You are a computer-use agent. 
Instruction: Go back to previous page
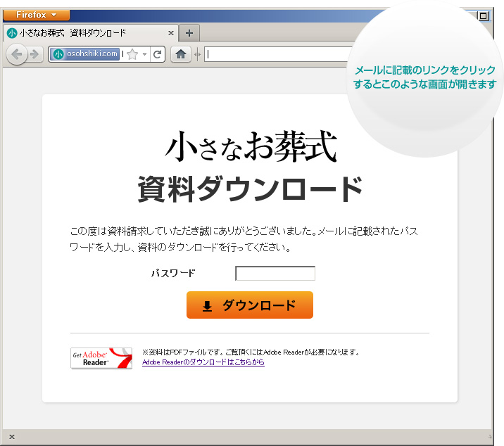point(17,54)
